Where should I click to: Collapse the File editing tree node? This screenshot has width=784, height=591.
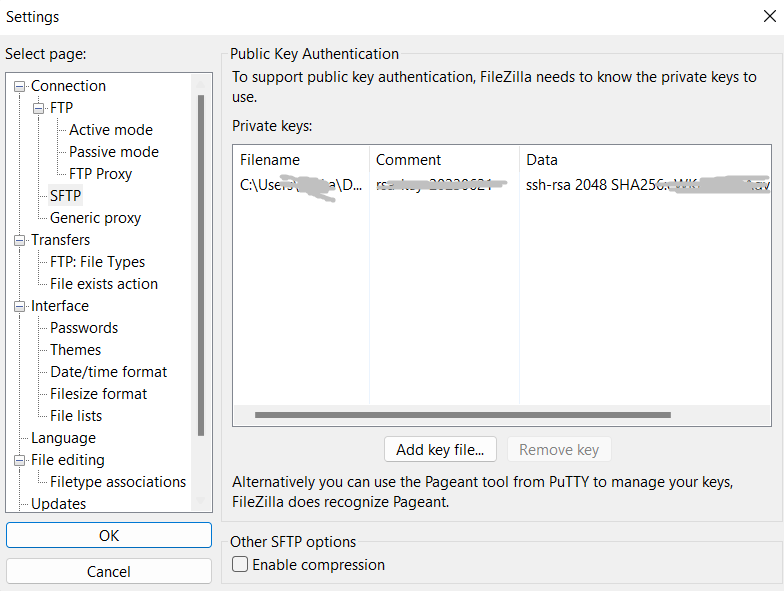(20, 460)
